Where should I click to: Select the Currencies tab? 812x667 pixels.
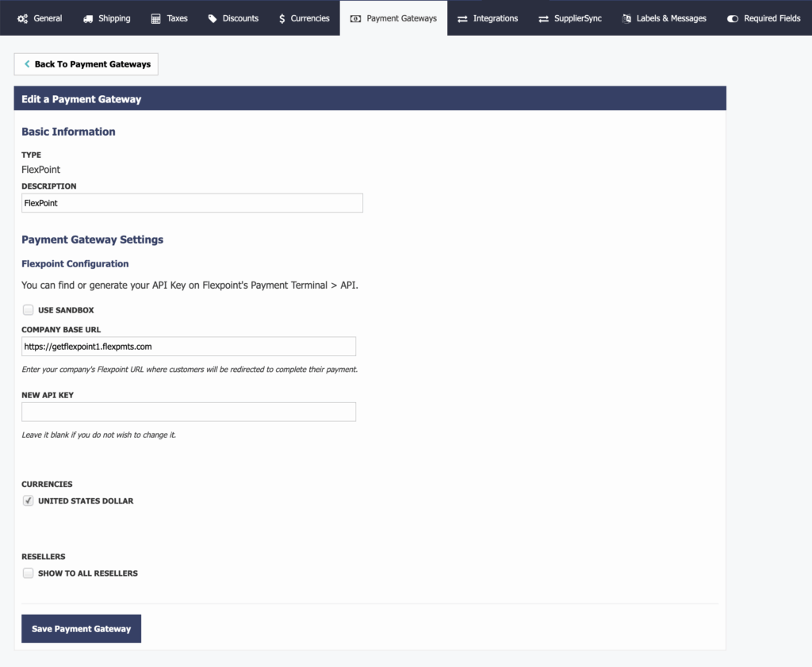click(x=304, y=18)
